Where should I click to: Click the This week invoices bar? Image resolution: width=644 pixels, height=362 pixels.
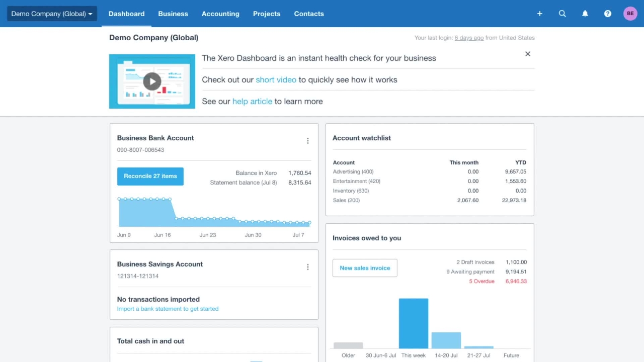(414, 323)
